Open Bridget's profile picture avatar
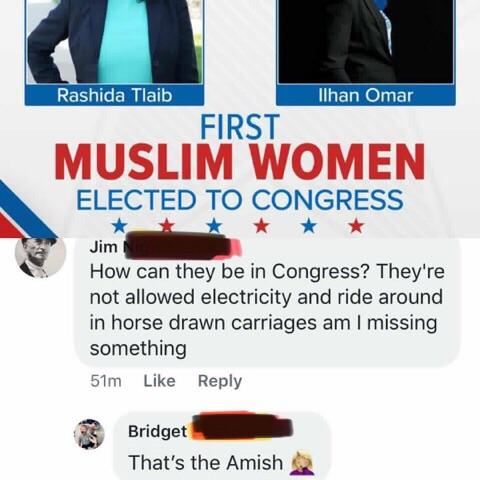The height and width of the screenshot is (480, 480). pos(89,434)
